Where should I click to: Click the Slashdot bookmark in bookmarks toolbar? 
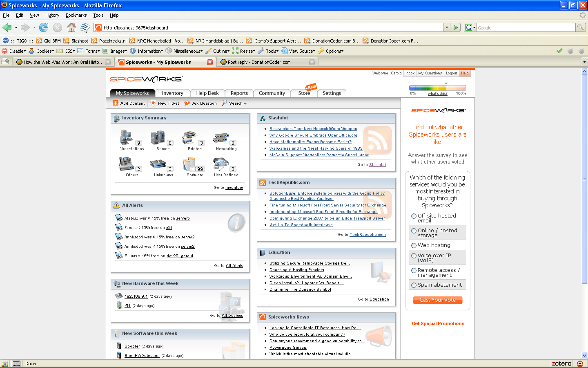tap(76, 41)
